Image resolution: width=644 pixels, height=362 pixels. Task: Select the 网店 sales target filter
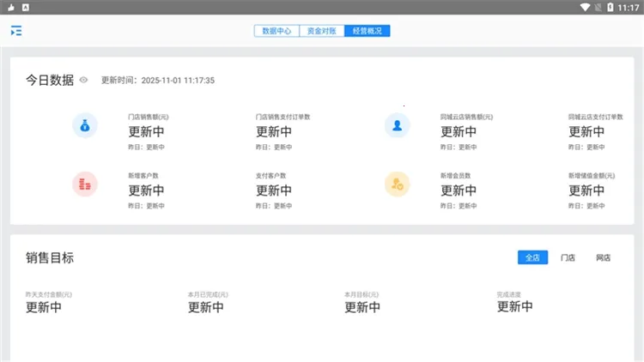click(603, 257)
